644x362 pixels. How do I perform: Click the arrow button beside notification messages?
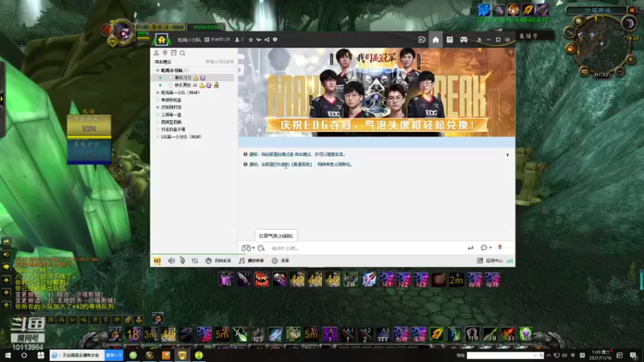point(508,154)
